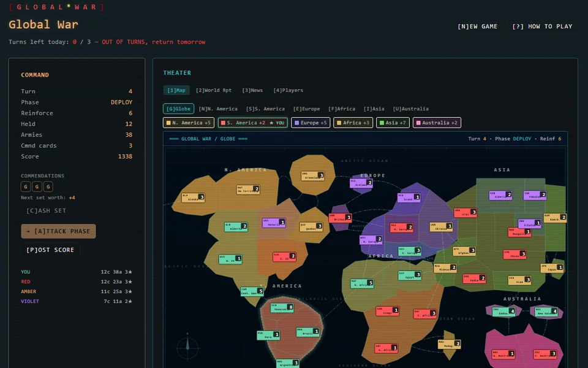Select the Quebec territory marker

(x=311, y=227)
